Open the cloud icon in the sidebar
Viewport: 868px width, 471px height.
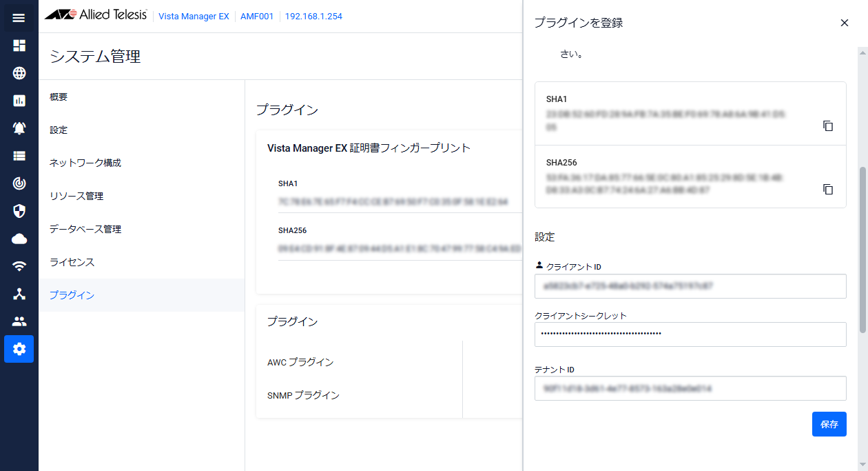point(19,239)
